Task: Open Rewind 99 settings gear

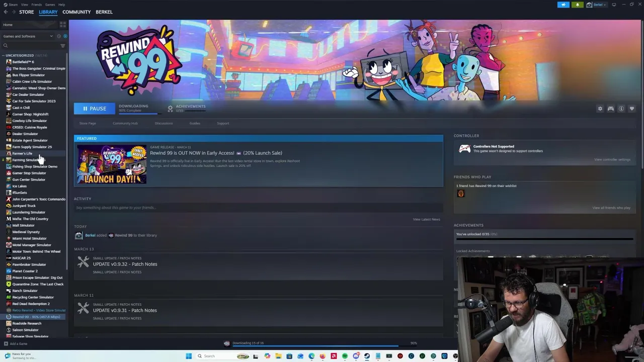Action: point(600,109)
